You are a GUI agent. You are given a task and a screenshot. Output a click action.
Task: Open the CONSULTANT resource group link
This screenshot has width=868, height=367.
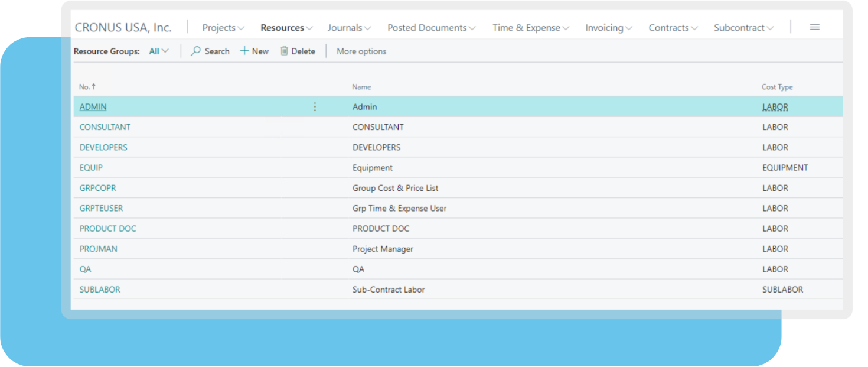[x=105, y=126]
